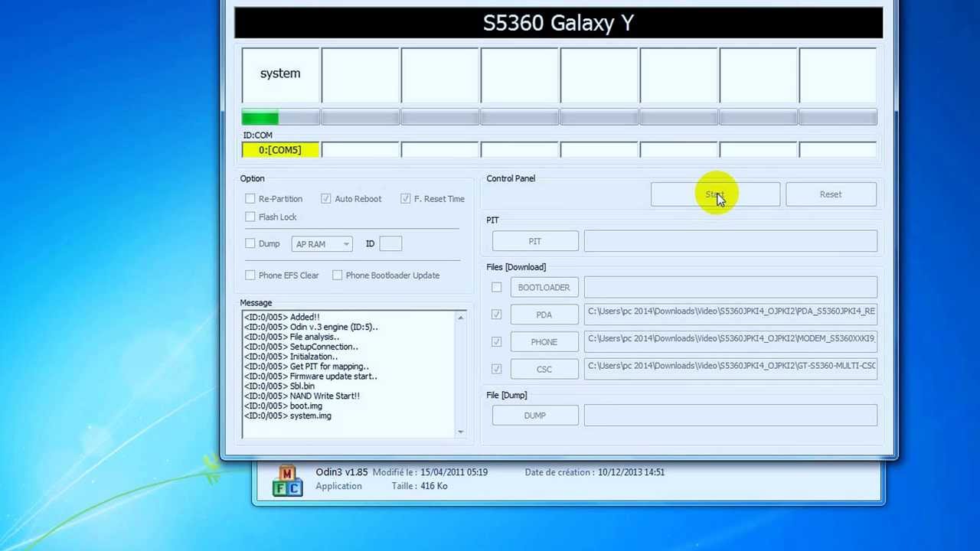The image size is (980, 551).
Task: Click the DUMP button
Action: pyautogui.click(x=535, y=416)
